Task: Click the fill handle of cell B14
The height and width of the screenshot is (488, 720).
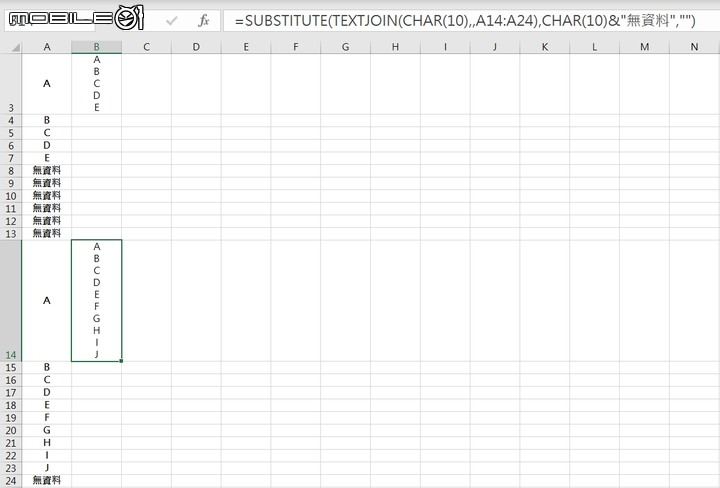Action: click(121, 361)
